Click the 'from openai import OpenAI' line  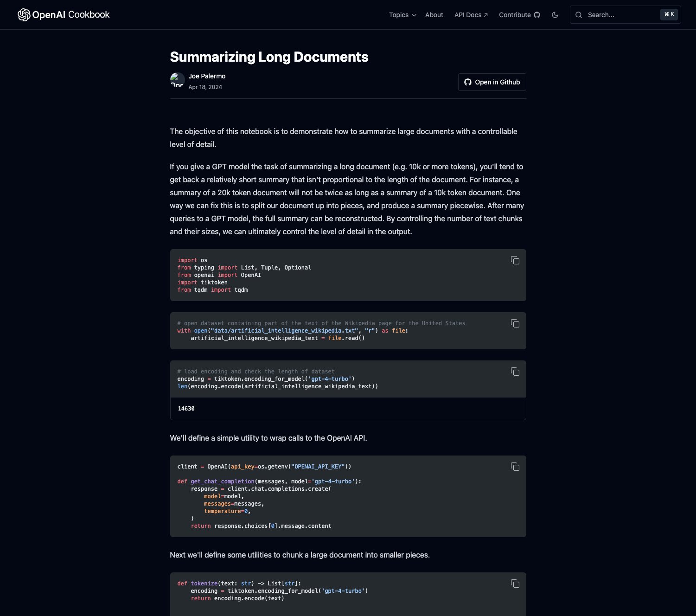[x=219, y=275]
